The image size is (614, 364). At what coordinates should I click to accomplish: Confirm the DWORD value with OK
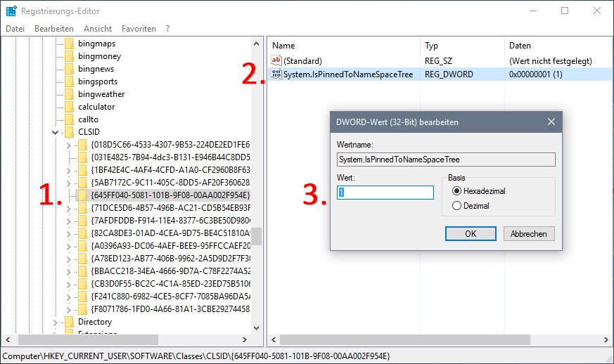[471, 233]
